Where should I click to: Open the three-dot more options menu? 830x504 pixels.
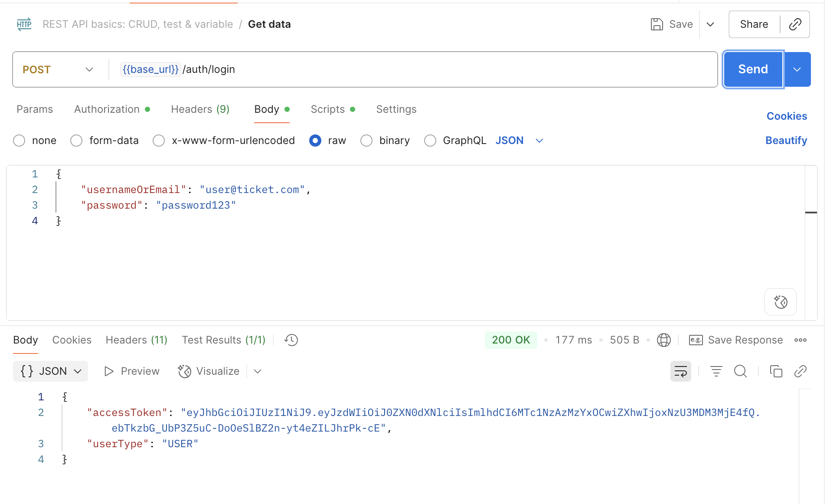click(801, 340)
